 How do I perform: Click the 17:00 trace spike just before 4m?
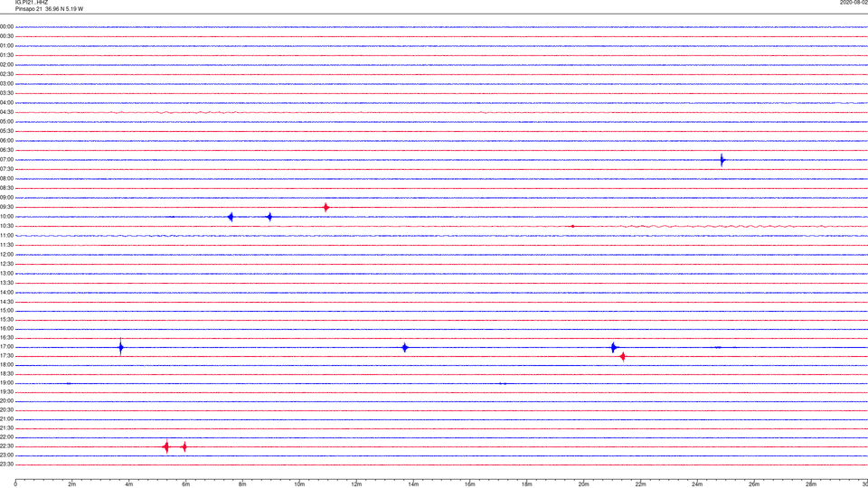tap(120, 347)
